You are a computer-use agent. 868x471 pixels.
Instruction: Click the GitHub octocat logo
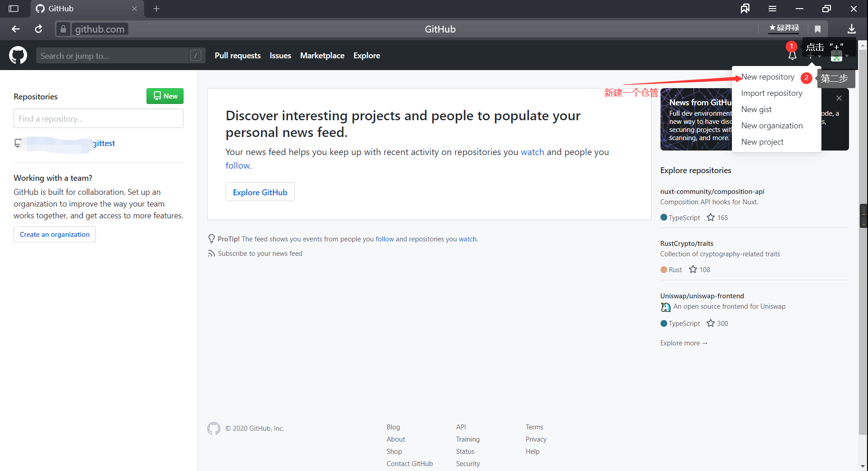[18, 55]
